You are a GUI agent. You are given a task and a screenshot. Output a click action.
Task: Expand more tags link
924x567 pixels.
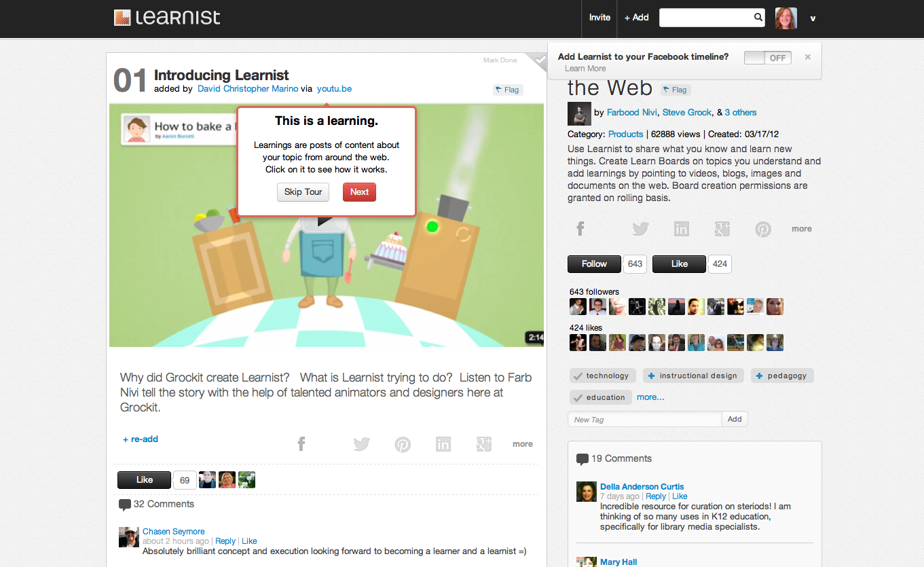650,397
